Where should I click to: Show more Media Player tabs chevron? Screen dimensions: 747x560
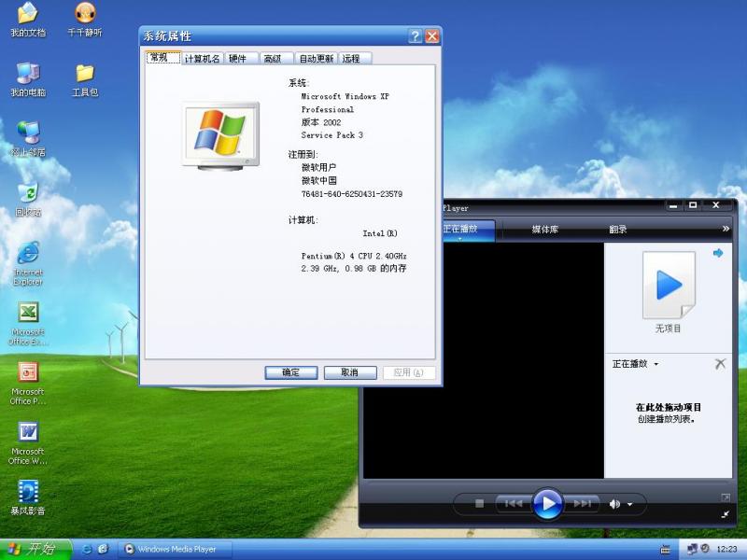726,229
